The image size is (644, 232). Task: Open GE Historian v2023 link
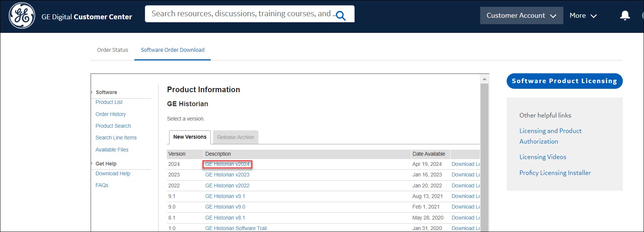[x=227, y=175]
